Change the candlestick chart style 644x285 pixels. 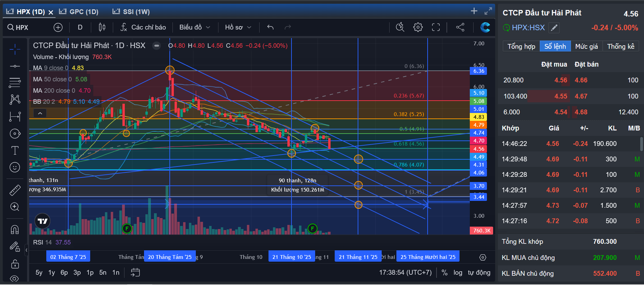pyautogui.click(x=102, y=27)
